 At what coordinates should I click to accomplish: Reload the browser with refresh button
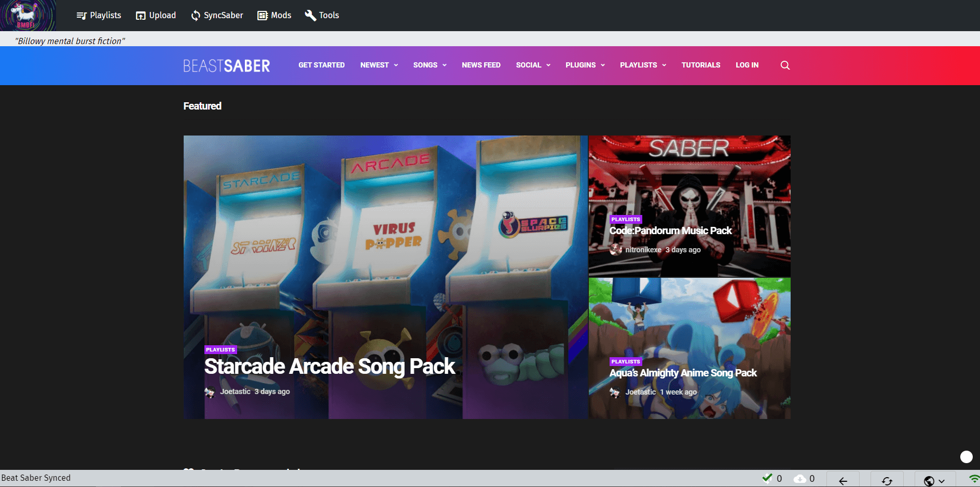887,480
